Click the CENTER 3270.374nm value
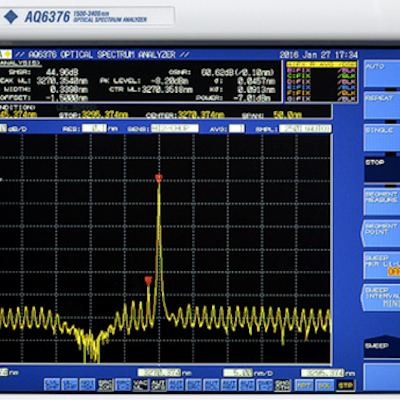 pos(201,115)
